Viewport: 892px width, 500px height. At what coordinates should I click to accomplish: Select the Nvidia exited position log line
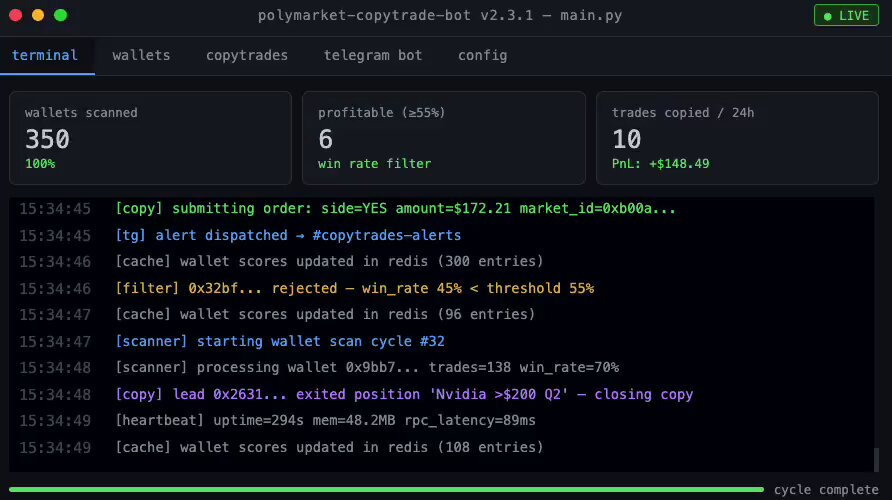coord(404,394)
